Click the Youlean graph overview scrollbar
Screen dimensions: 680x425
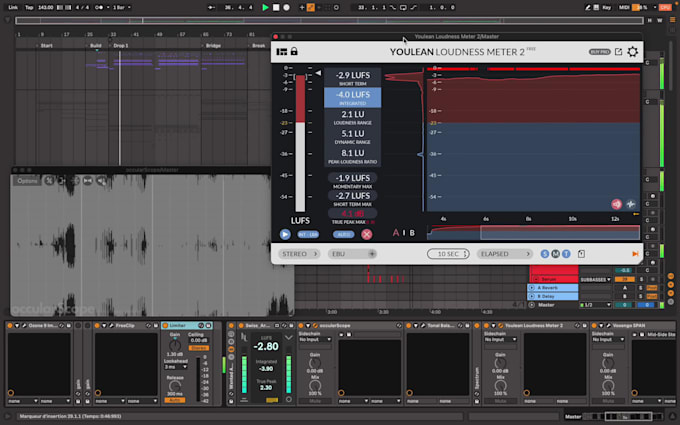click(x=533, y=232)
